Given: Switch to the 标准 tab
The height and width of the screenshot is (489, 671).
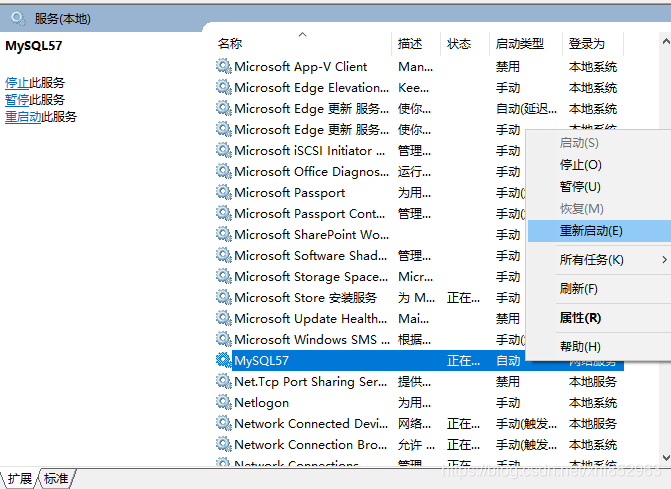Looking at the screenshot, I should click(x=56, y=478).
